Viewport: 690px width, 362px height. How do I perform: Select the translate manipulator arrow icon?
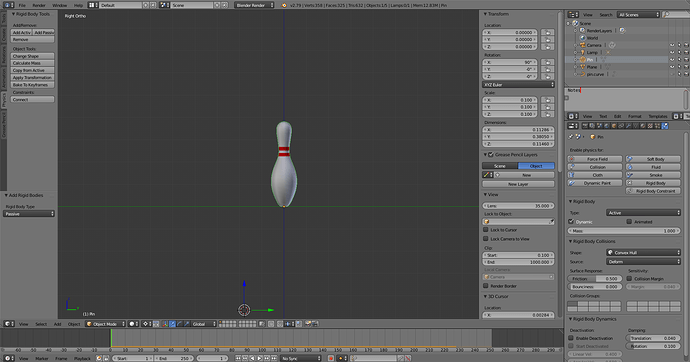pos(172,324)
